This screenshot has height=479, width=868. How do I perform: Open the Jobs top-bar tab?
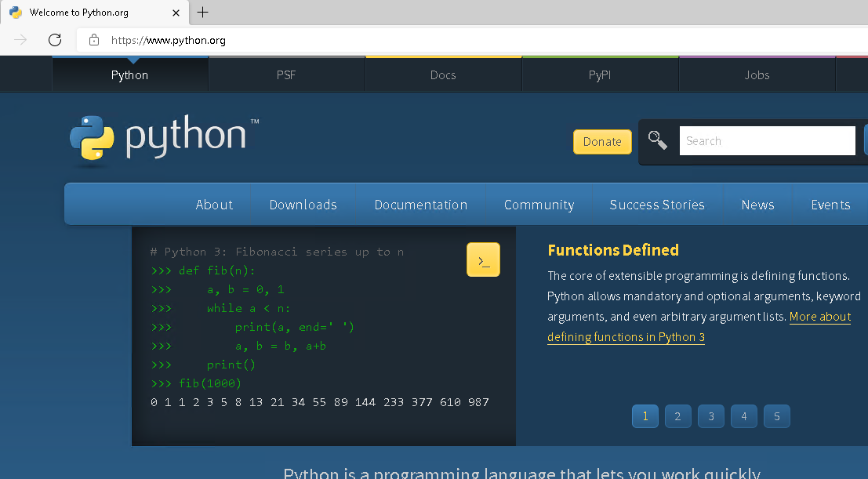(x=757, y=74)
